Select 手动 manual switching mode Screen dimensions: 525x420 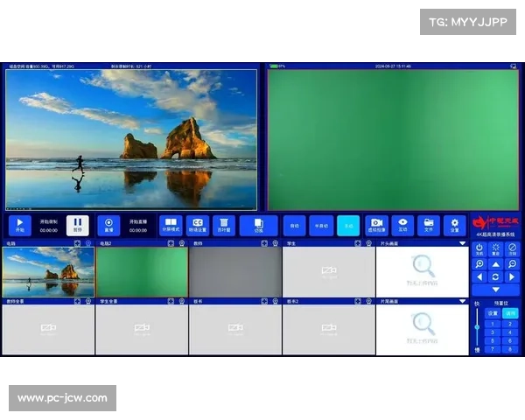[x=348, y=226]
